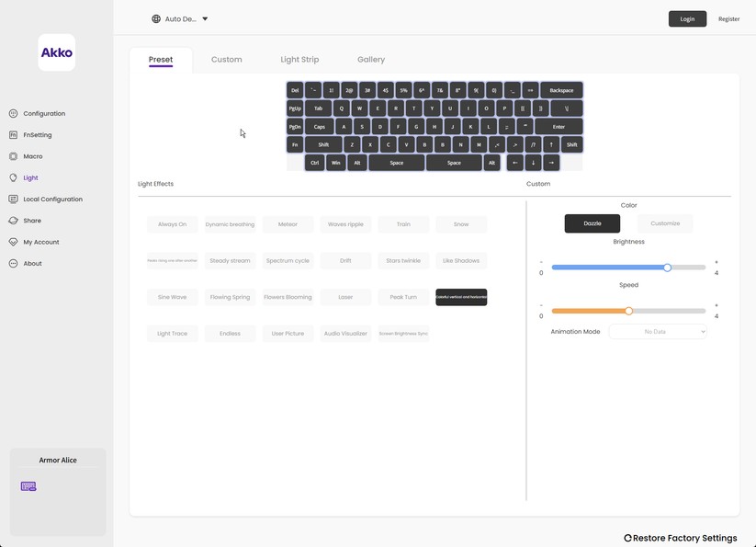The image size is (756, 547).
Task: Click the Caps key on keyboard preview
Action: (319, 126)
